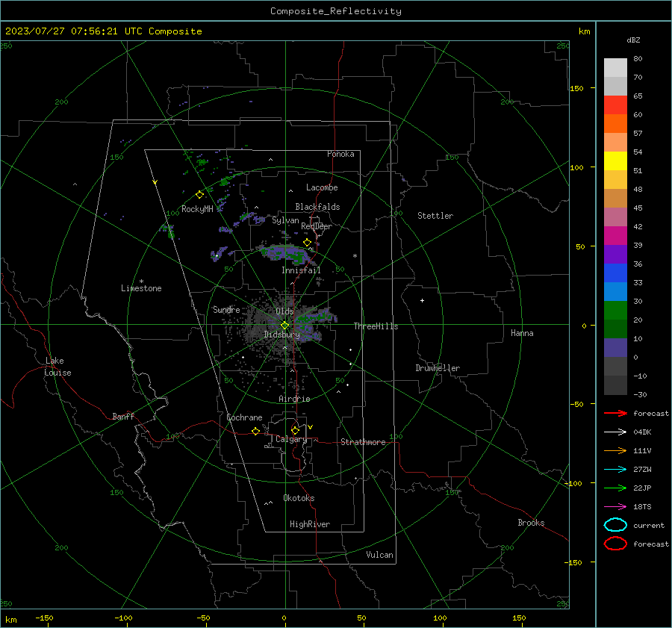672x628 pixels.
Task: Click the -150 tick on bottom axis
Action: tap(44, 618)
